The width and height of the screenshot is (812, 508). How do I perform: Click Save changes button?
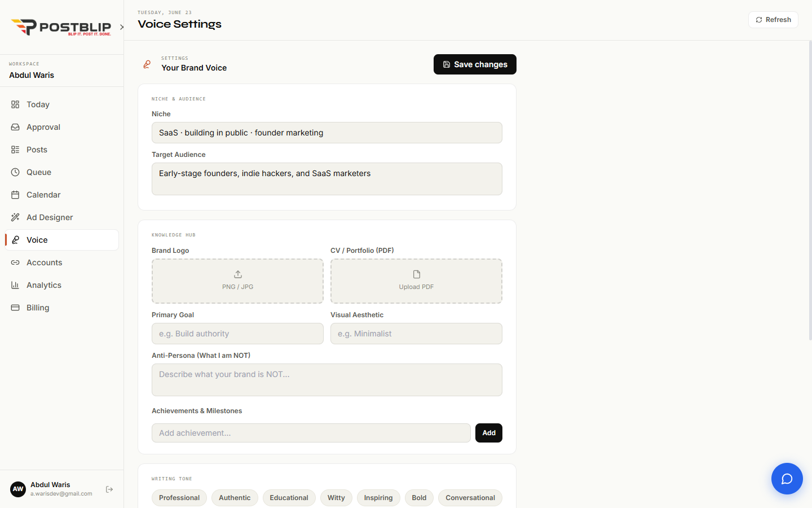(x=475, y=64)
